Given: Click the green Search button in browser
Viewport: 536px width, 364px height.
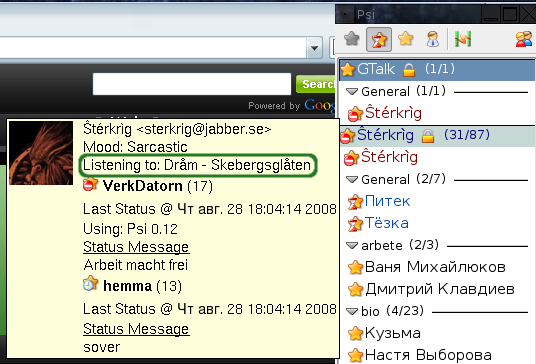Looking at the screenshot, I should tap(316, 84).
